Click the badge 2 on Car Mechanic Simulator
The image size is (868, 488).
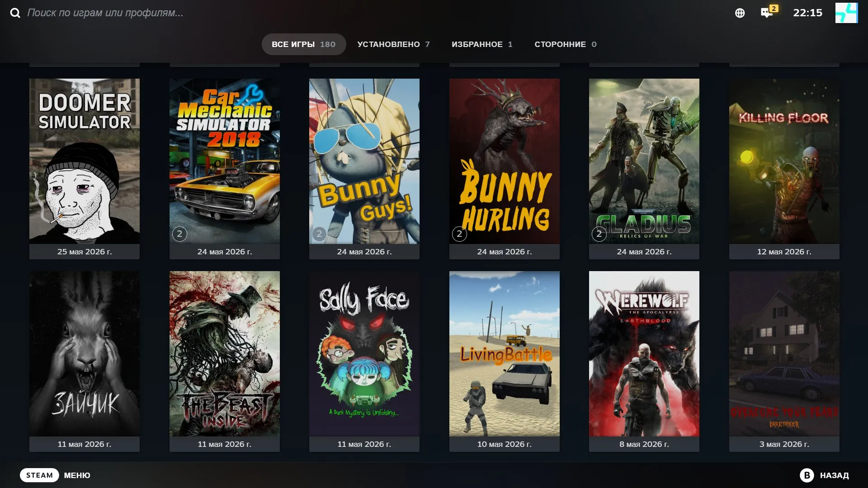click(x=179, y=234)
